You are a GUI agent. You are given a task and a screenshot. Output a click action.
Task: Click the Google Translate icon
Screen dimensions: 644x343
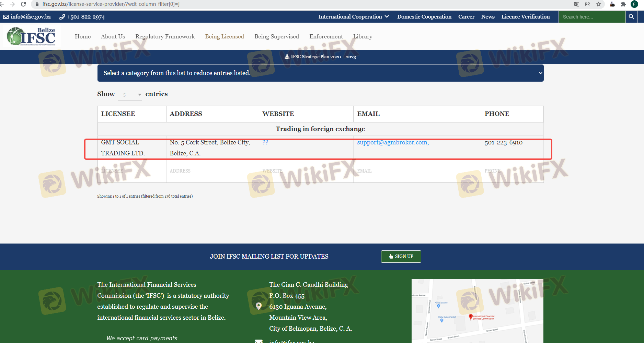point(577,4)
